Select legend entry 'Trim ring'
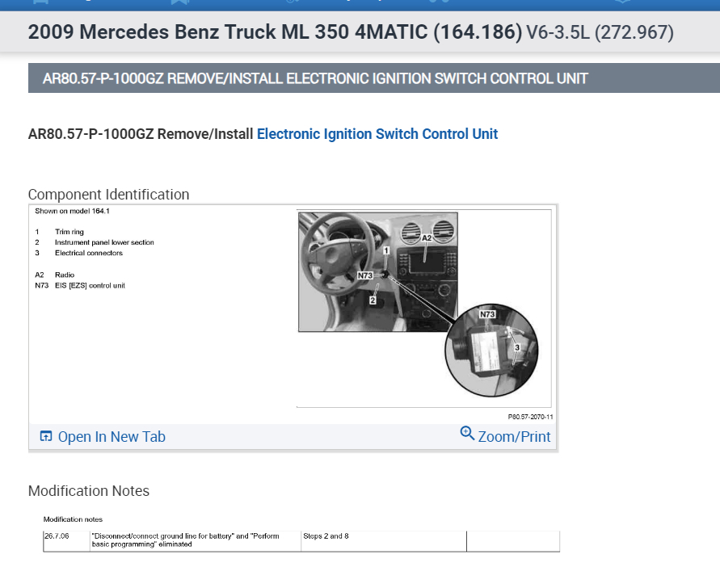The height and width of the screenshot is (588, 720). point(69,232)
